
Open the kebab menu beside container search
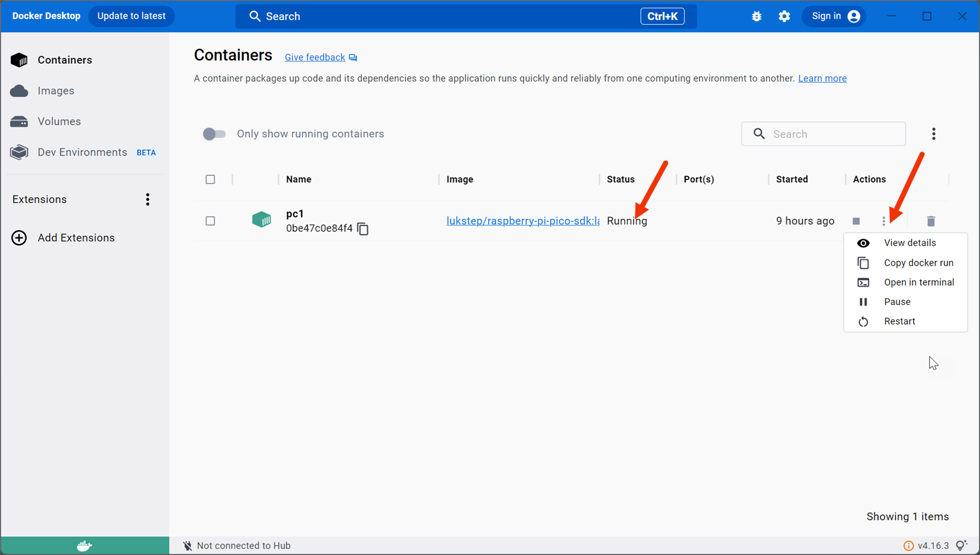point(934,134)
